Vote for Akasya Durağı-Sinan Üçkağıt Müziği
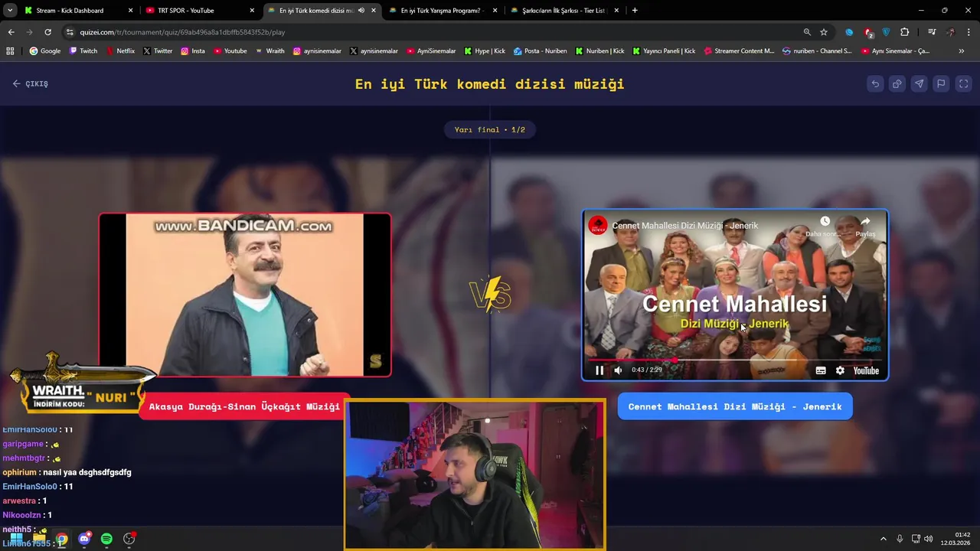Screen dimensions: 980x551 [x=244, y=406]
